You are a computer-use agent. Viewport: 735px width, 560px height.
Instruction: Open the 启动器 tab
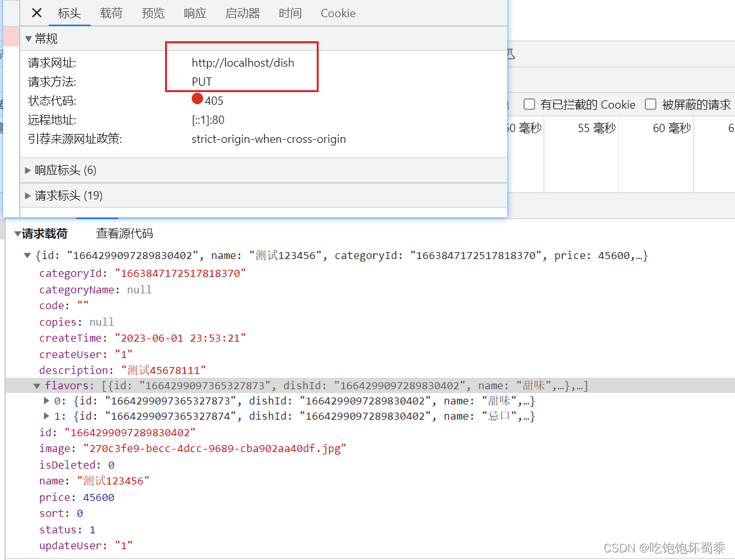click(242, 13)
